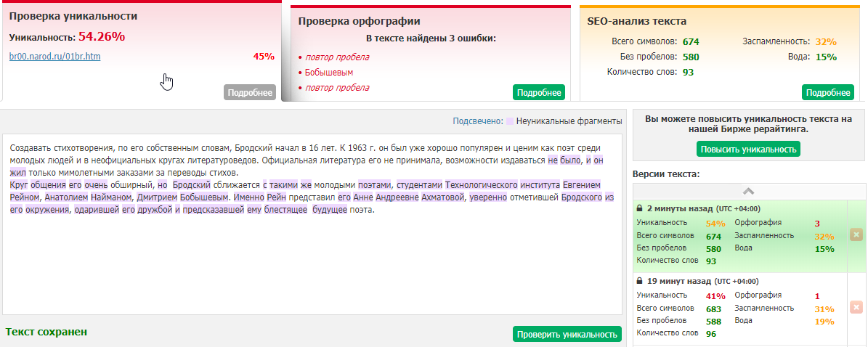Switch to the 'Проверка уникальности' tab
The width and height of the screenshot is (868, 347).
click(x=73, y=16)
